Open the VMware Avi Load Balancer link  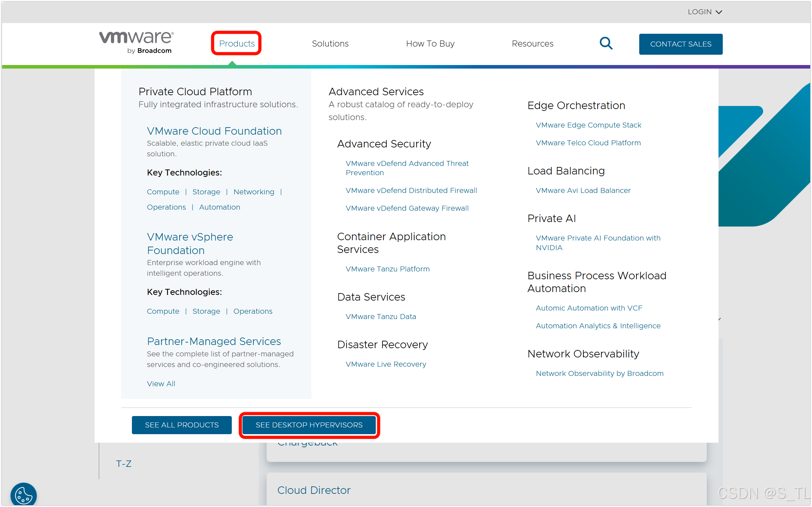(583, 190)
